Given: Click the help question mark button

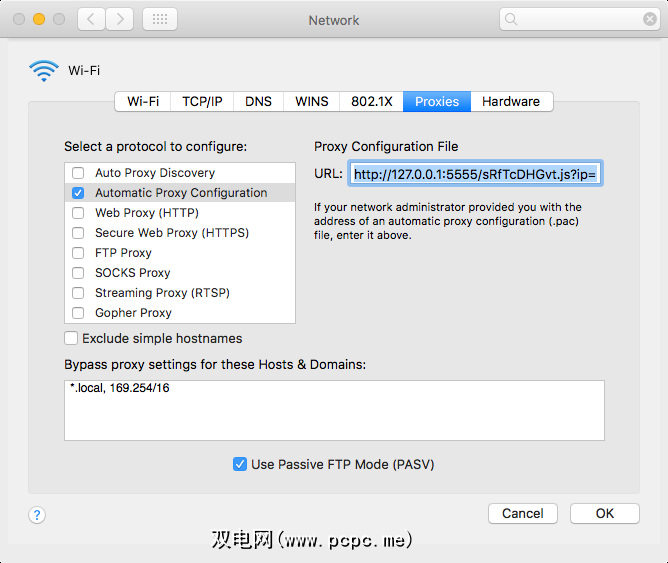Looking at the screenshot, I should 37,515.
